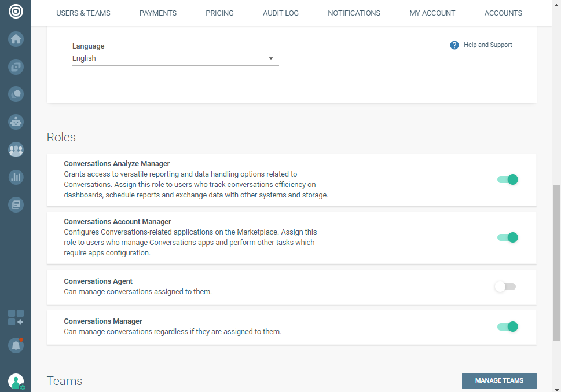Click the notification bell icon
Viewport: 561px width, 392px height.
[x=16, y=345]
